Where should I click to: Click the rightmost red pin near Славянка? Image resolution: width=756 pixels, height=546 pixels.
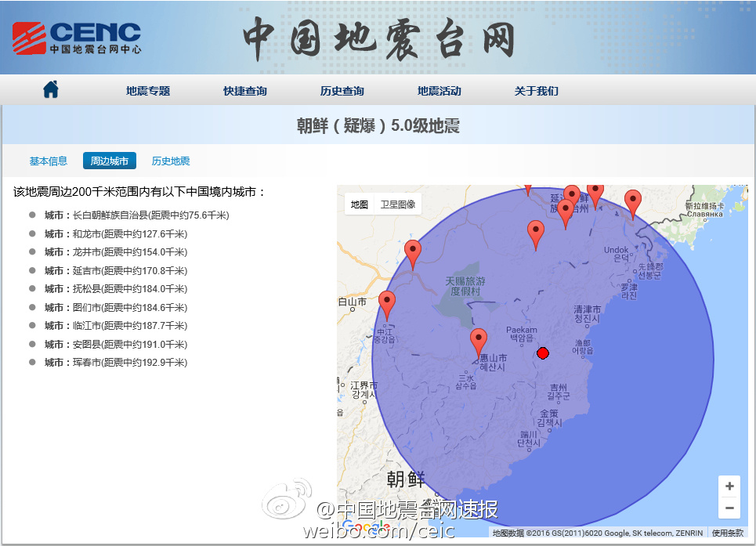pos(632,203)
